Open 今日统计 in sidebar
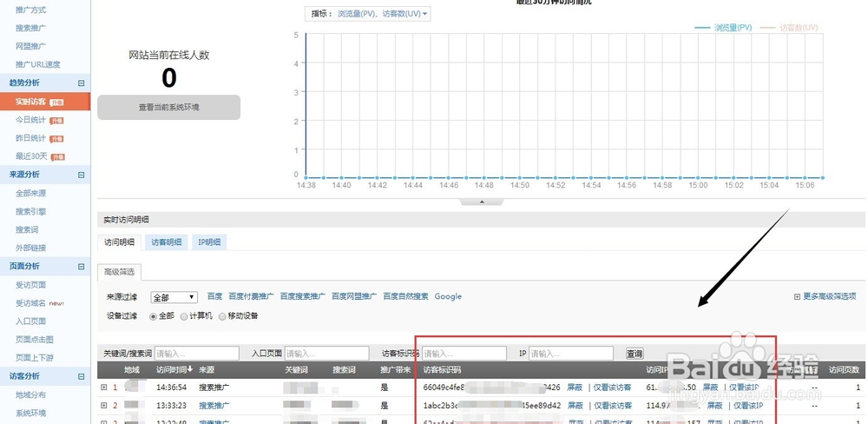 pos(30,120)
